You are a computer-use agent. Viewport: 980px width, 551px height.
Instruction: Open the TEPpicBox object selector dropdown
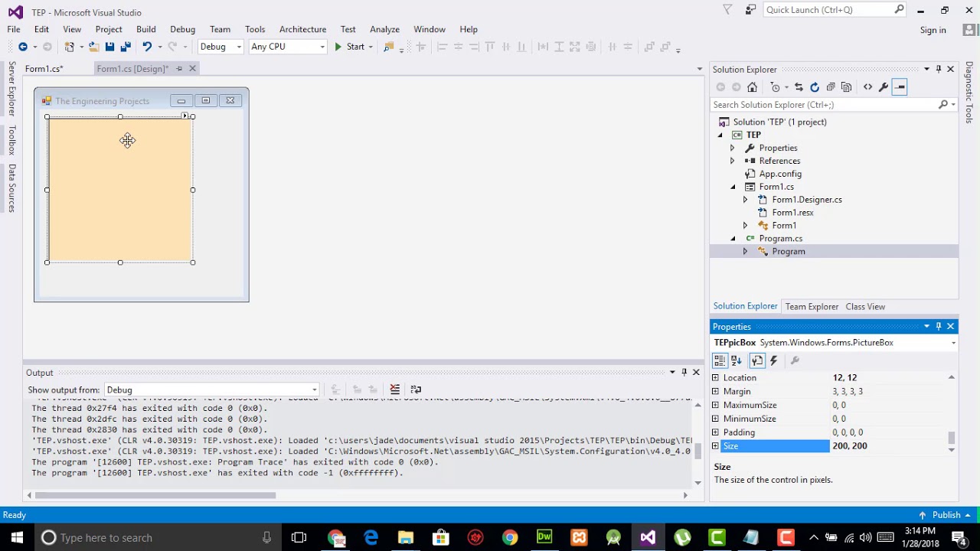coord(953,343)
